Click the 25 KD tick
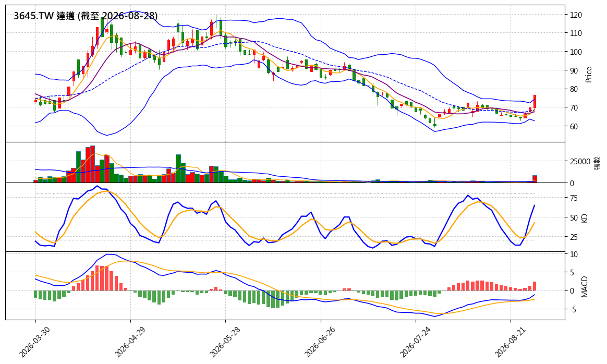Screen dimensions: 607x364 (574, 237)
